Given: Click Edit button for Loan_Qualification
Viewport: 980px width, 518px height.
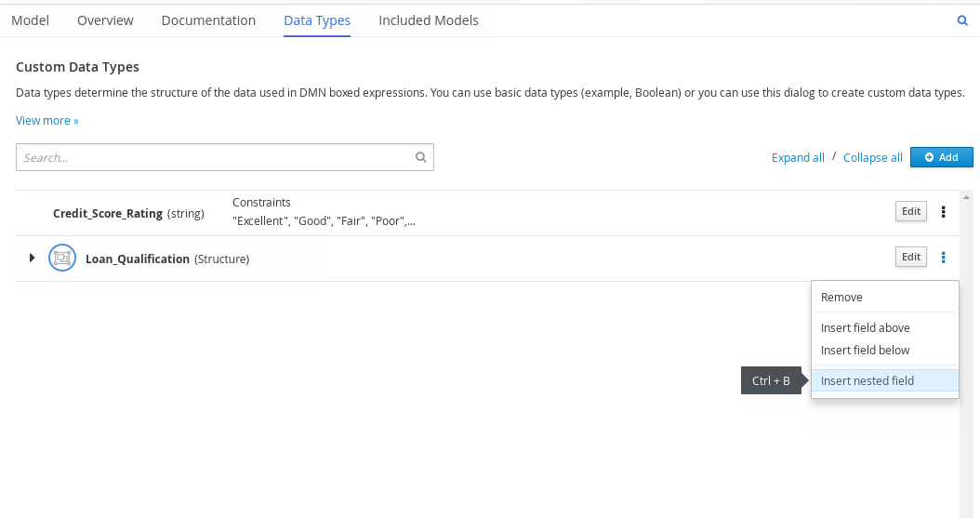Looking at the screenshot, I should [x=911, y=257].
